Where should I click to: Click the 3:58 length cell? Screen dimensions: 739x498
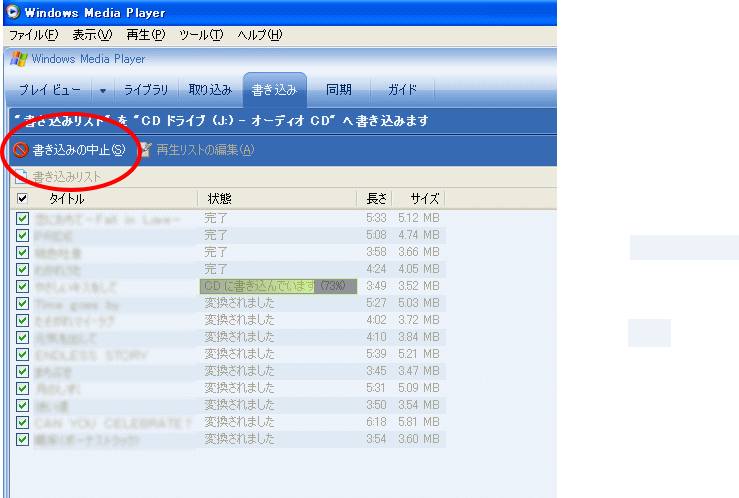point(376,252)
